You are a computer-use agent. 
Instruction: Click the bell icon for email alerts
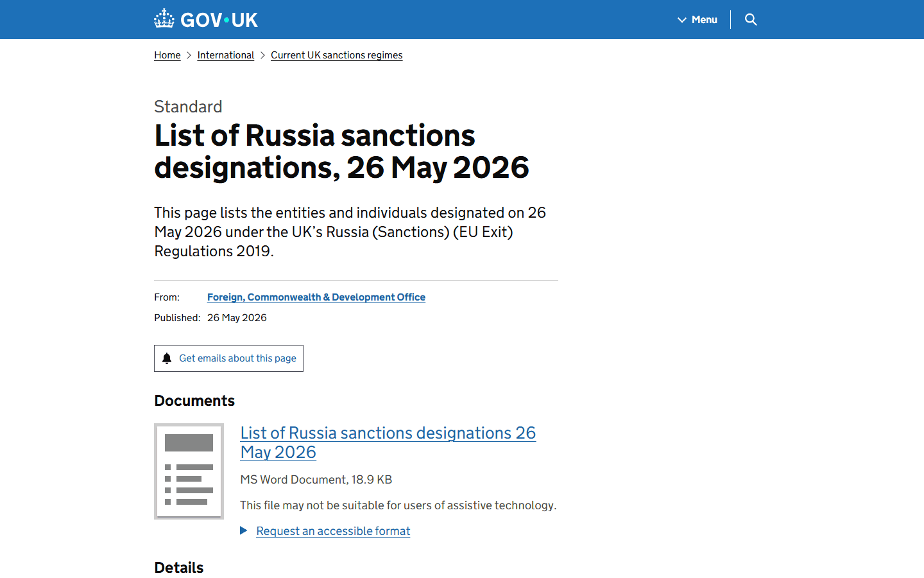[167, 358]
